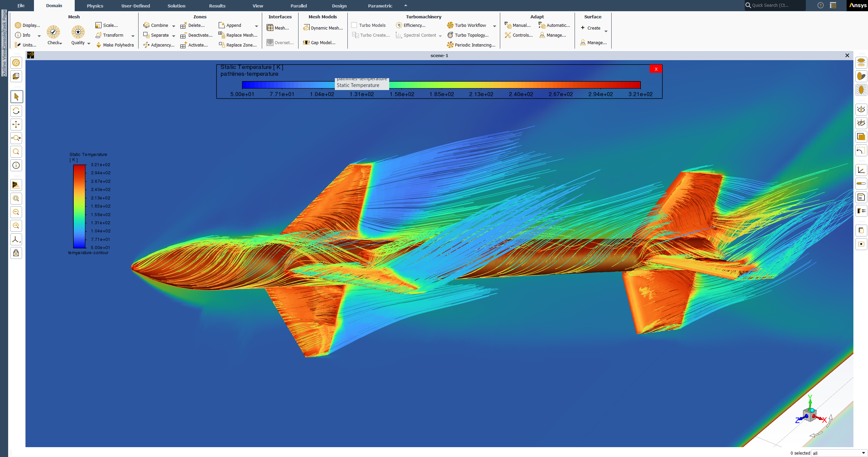Click in the Quick Search field
Viewport: 868px width, 457px height.
tap(775, 5)
